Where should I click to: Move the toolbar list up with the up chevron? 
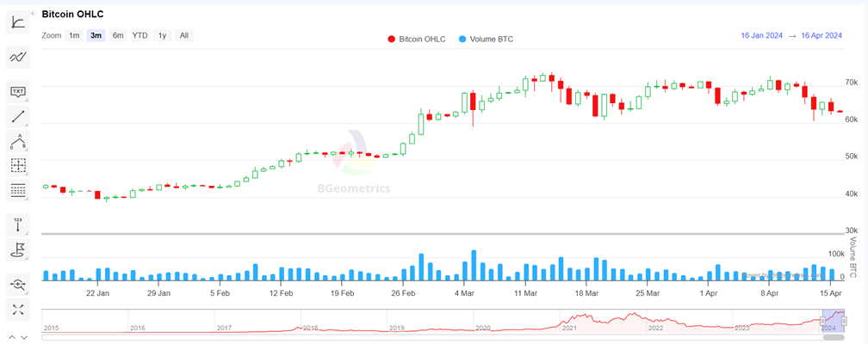click(12, 337)
